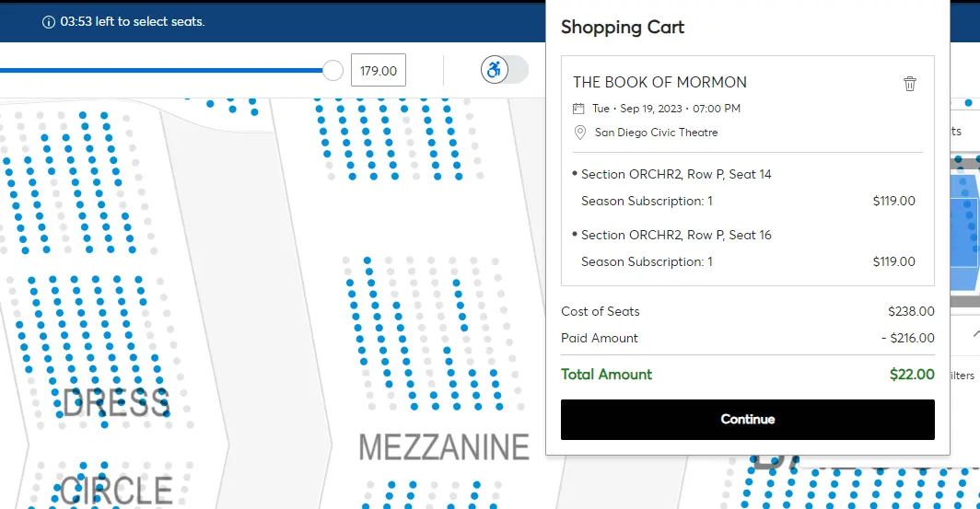The image size is (980, 509).
Task: Click the location pin icon
Action: (579, 133)
